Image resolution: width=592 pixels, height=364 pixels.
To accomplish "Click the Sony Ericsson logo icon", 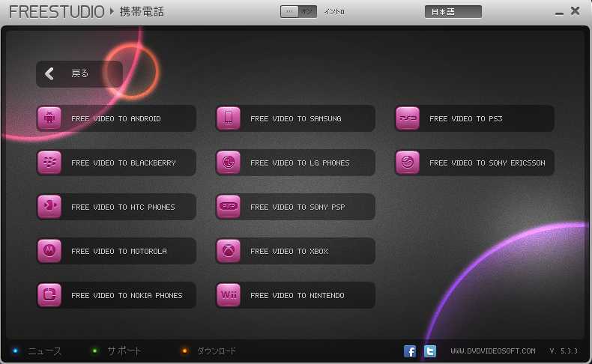I will click(x=408, y=163).
